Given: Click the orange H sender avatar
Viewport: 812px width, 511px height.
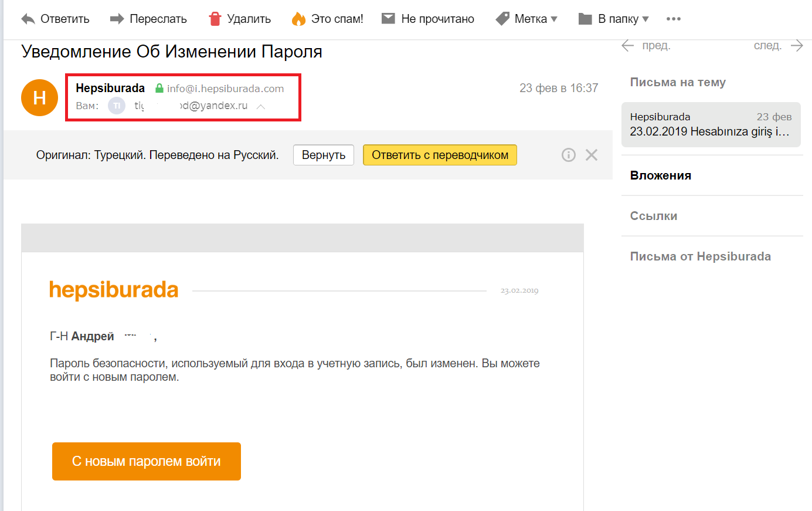Looking at the screenshot, I should tap(39, 97).
